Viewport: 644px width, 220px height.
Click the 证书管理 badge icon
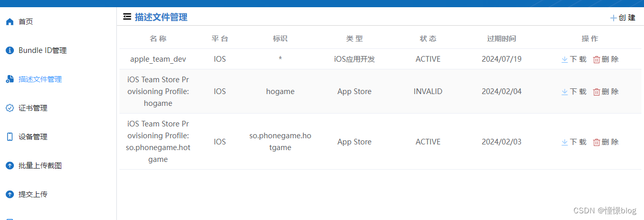(9, 108)
